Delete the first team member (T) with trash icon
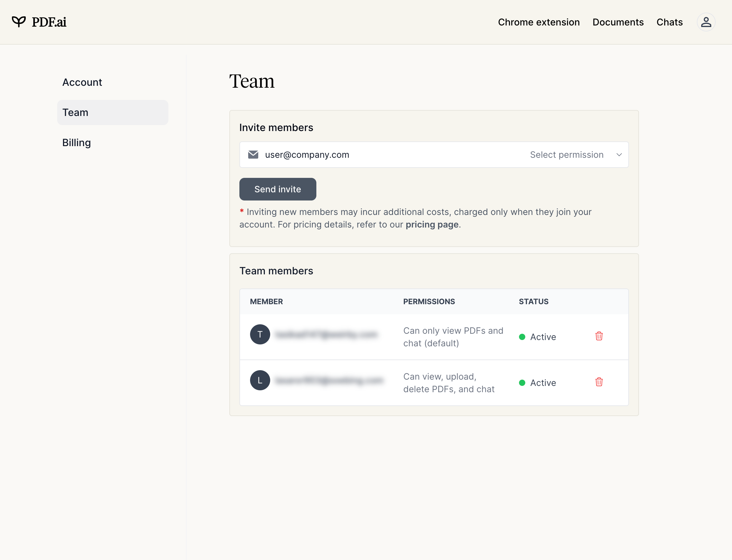The height and width of the screenshot is (560, 732). pos(599,336)
